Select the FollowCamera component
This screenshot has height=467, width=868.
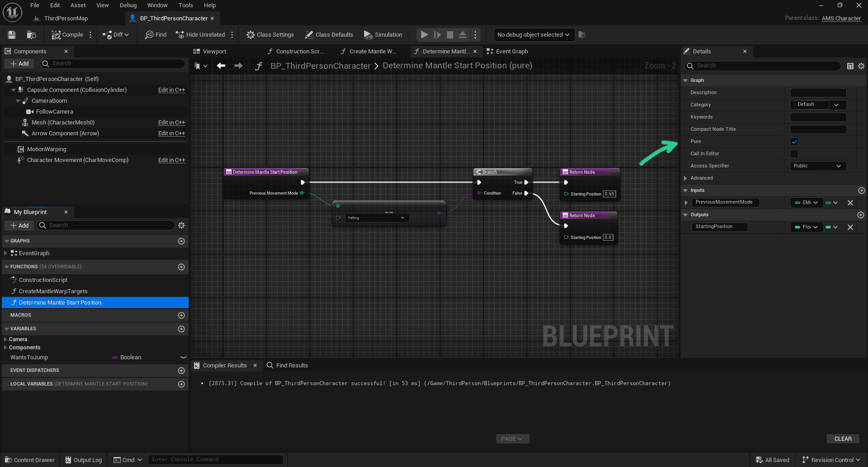coord(54,112)
